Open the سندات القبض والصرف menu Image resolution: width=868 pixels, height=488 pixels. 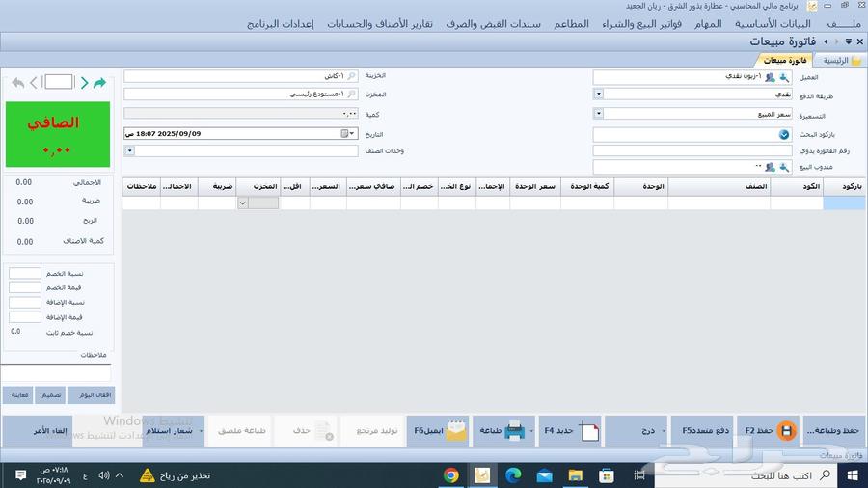[x=493, y=24]
